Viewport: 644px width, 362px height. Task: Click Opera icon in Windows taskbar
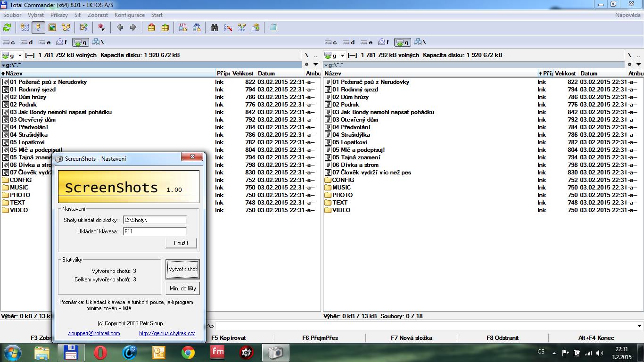pos(100,353)
